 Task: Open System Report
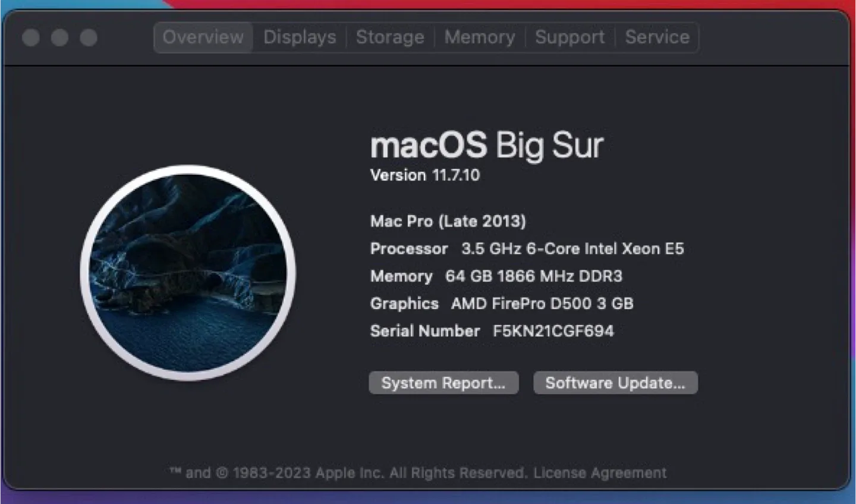click(443, 382)
